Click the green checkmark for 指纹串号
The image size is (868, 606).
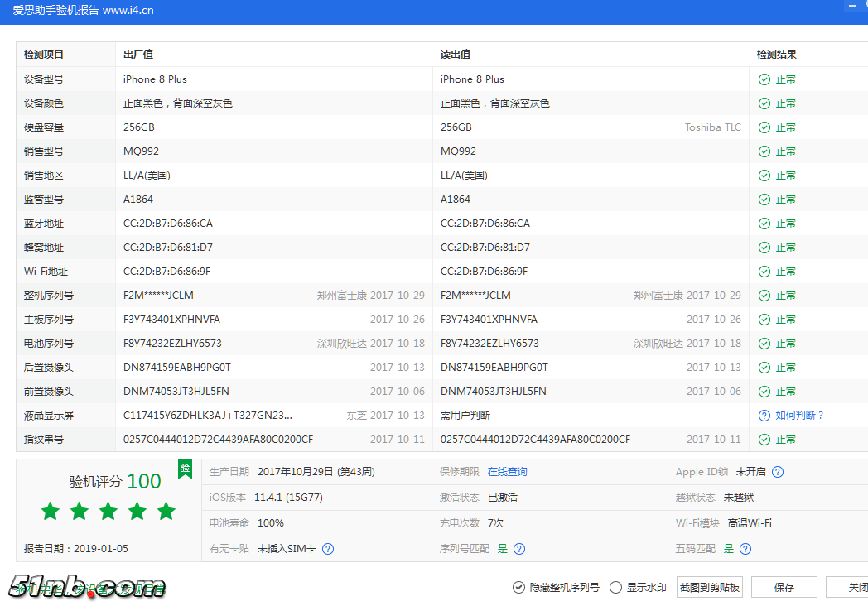[x=764, y=440]
